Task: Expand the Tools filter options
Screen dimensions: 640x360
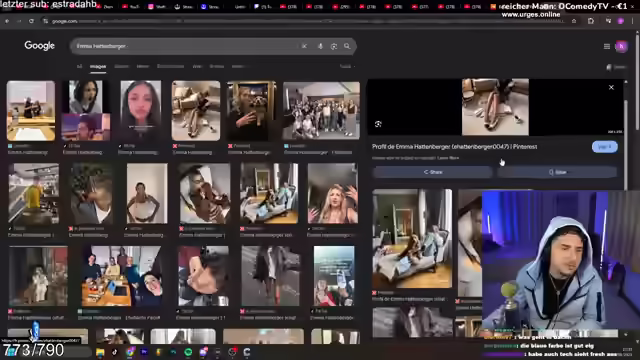Action: click(346, 66)
